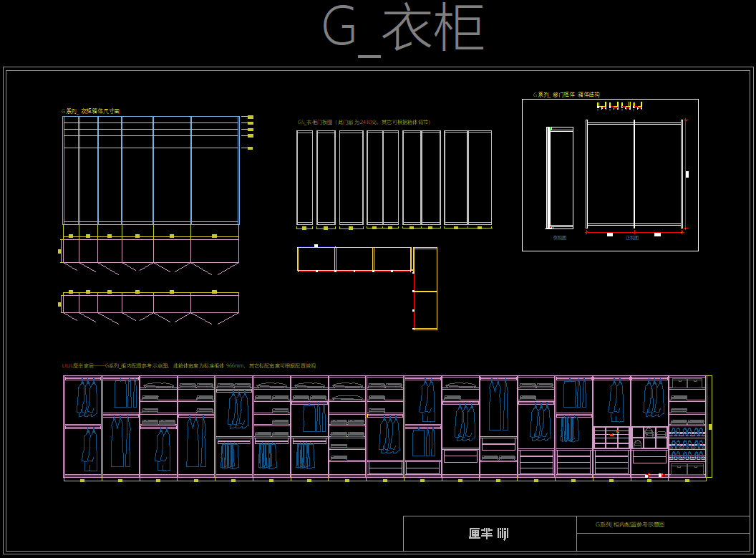This screenshot has width=756, height=558.
Task: Click the 厘半 logo in title block
Action: [489, 534]
